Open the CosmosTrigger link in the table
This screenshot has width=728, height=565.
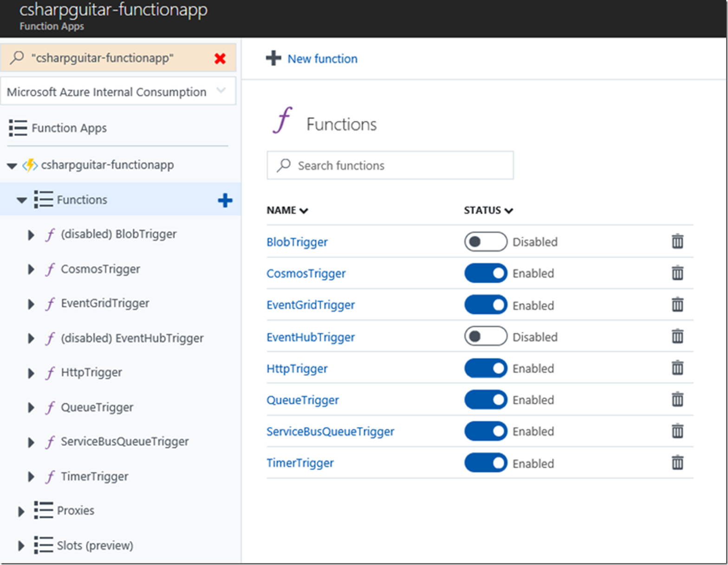coord(306,273)
